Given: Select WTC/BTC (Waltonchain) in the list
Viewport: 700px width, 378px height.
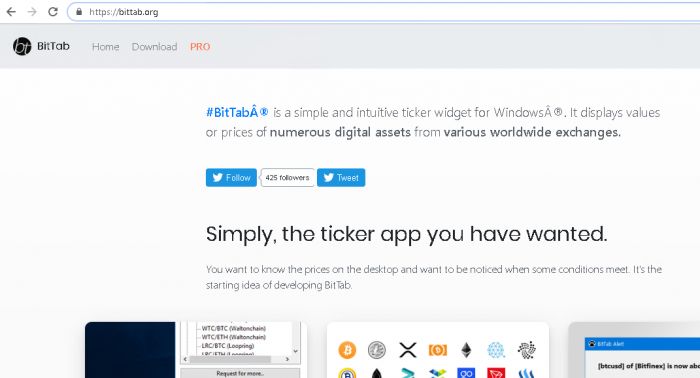Looking at the screenshot, I should point(233,328).
